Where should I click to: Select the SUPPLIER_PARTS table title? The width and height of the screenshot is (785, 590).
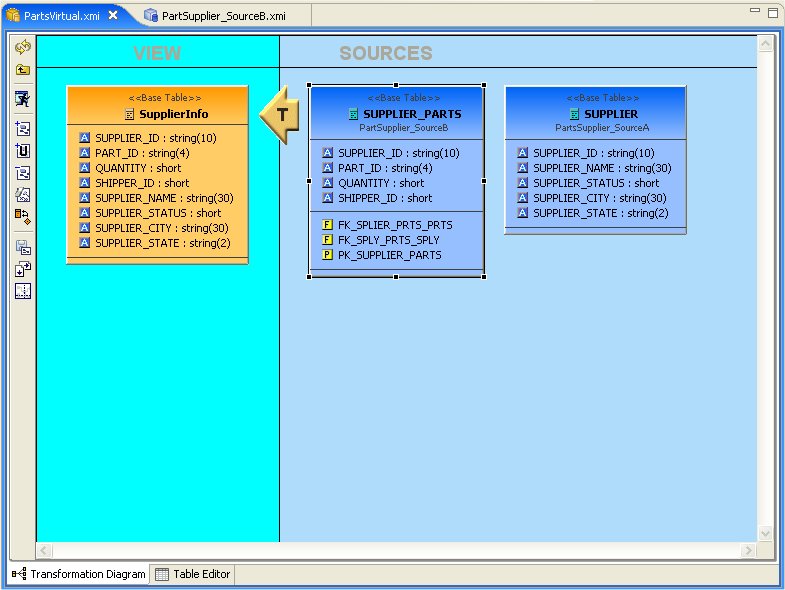(x=412, y=114)
